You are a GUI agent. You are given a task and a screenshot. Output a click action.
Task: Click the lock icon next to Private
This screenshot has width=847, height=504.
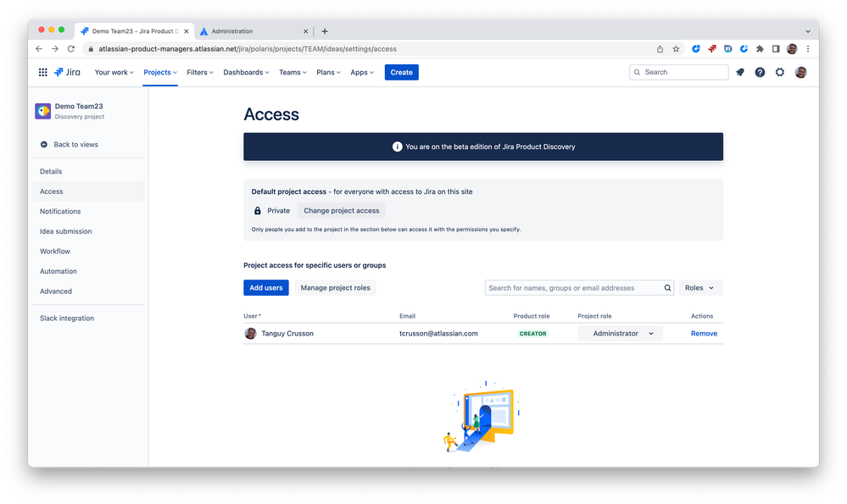(x=258, y=211)
